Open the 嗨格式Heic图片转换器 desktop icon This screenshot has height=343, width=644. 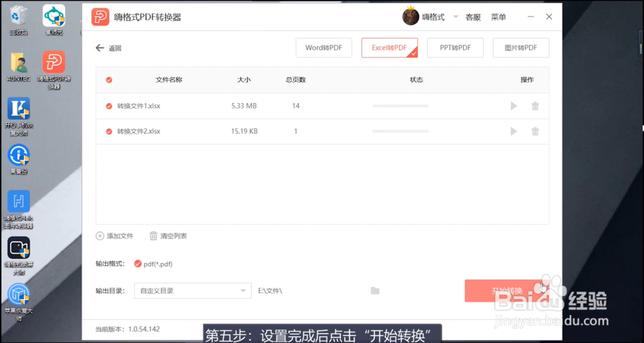point(19,210)
